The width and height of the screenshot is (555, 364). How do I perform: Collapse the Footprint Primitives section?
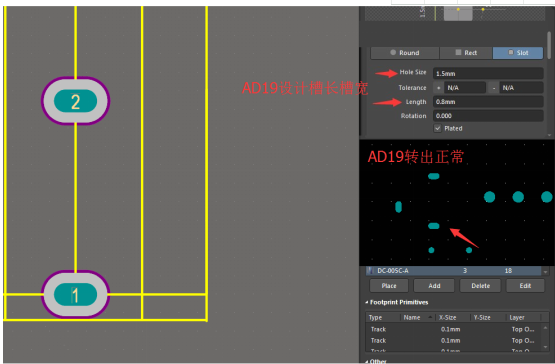click(367, 302)
